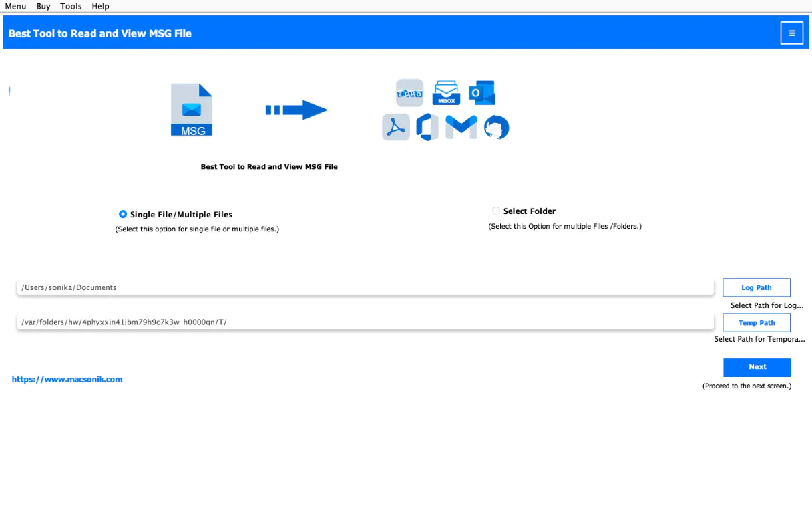The image size is (812, 508).
Task: Click the Temp Path button
Action: (x=757, y=323)
